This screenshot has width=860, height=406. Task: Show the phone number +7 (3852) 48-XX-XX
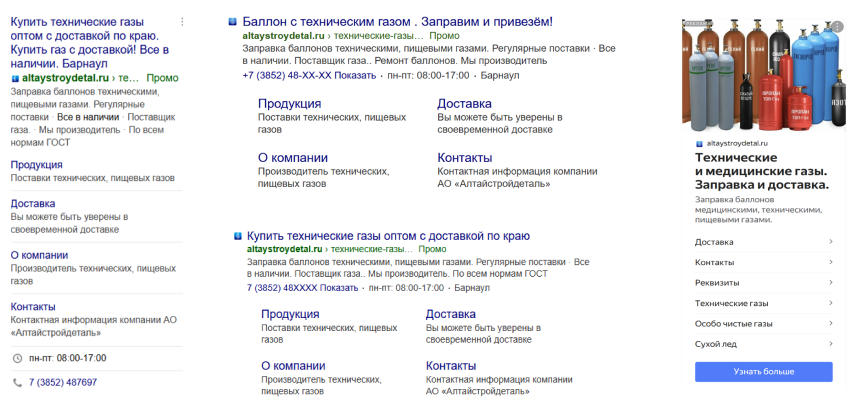(x=356, y=76)
